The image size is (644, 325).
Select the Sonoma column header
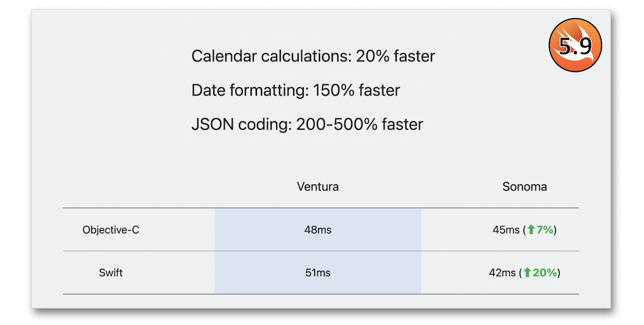524,187
